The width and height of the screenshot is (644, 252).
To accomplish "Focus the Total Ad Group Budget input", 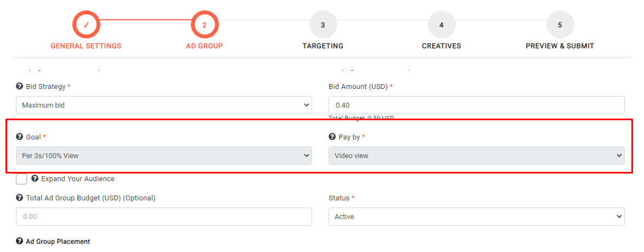I will (x=164, y=216).
